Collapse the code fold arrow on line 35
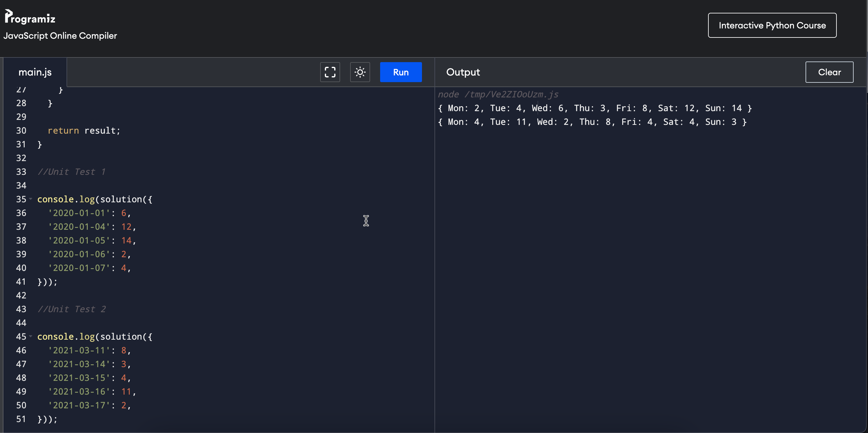Screen dimensions: 868x433 (x=31, y=199)
